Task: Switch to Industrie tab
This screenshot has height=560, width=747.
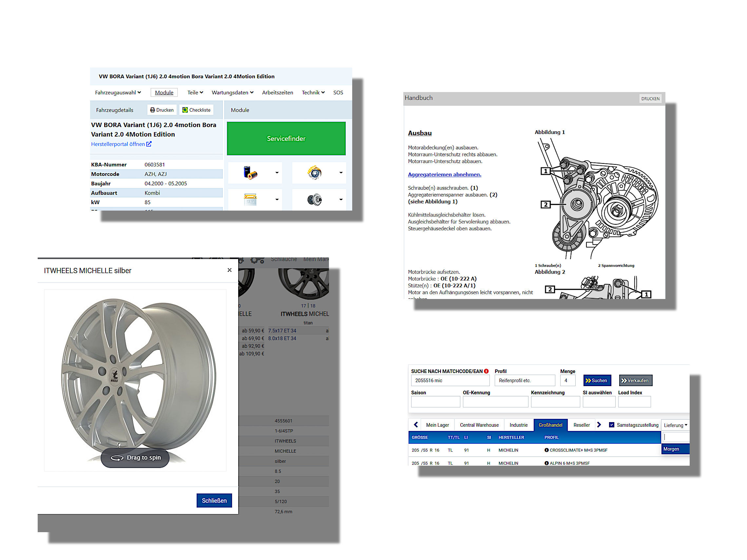Action: click(x=519, y=425)
